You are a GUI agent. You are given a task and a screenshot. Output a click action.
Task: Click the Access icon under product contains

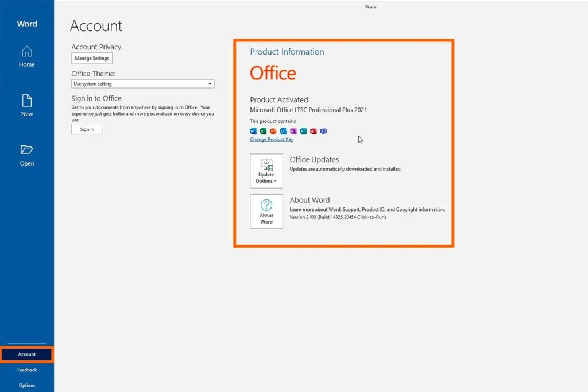coord(313,131)
